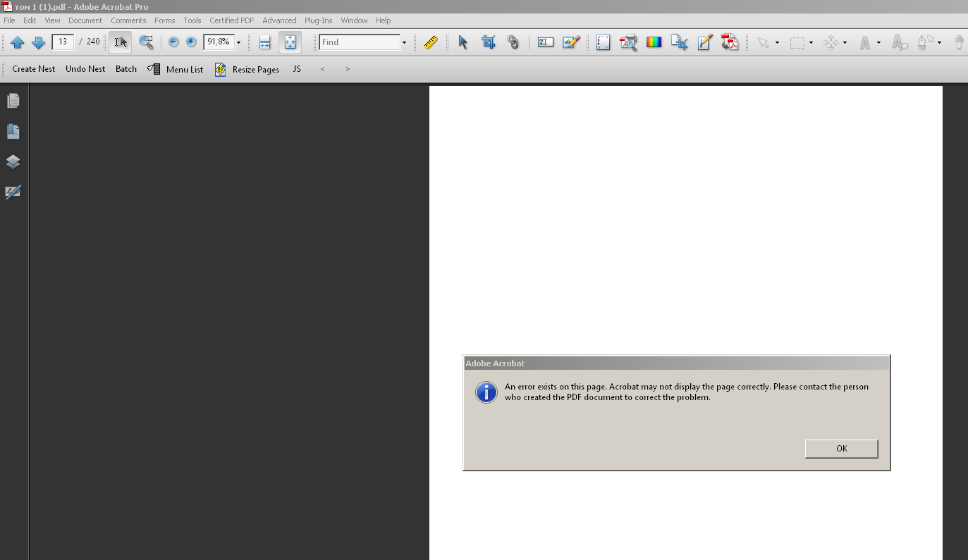This screenshot has width=968, height=560.
Task: Click the four-arrow move tool
Action: 831,42
